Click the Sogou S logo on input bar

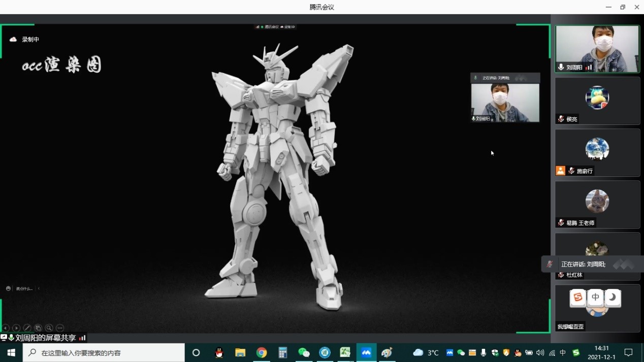point(578,297)
